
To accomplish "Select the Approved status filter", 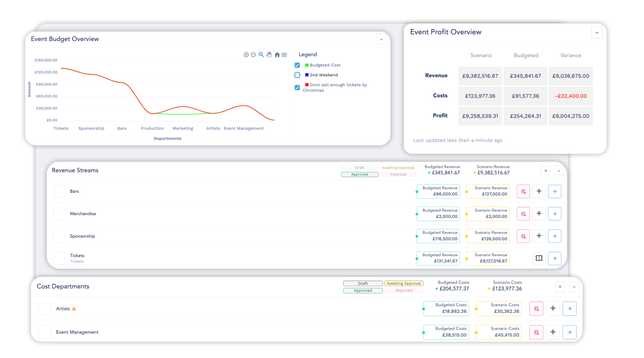I will tap(359, 174).
